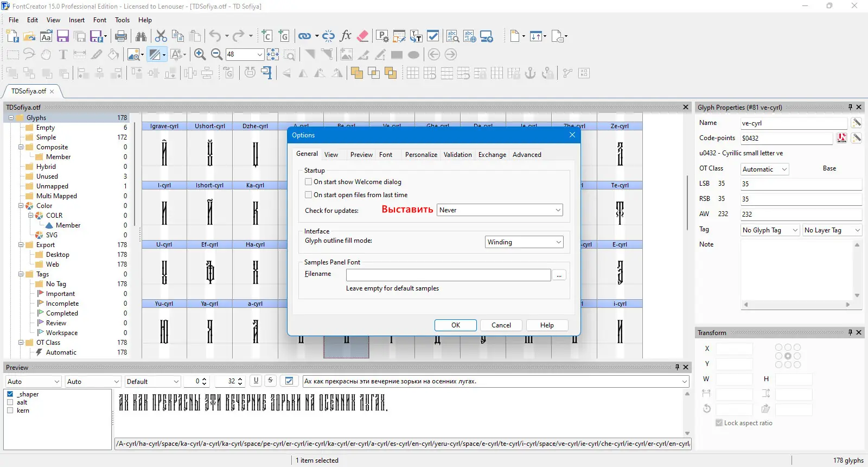Click the broken link complete composites icon
The height and width of the screenshot is (467, 868).
(x=328, y=36)
